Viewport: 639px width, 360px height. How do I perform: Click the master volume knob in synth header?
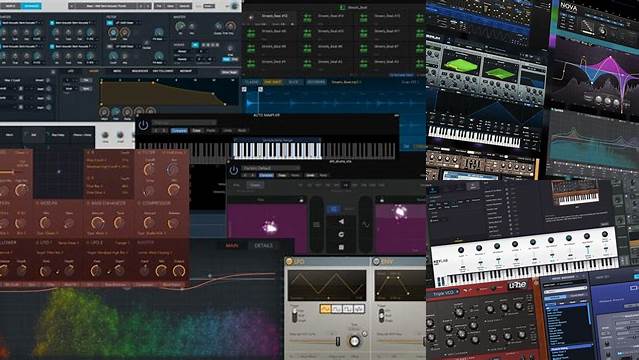pos(234,6)
